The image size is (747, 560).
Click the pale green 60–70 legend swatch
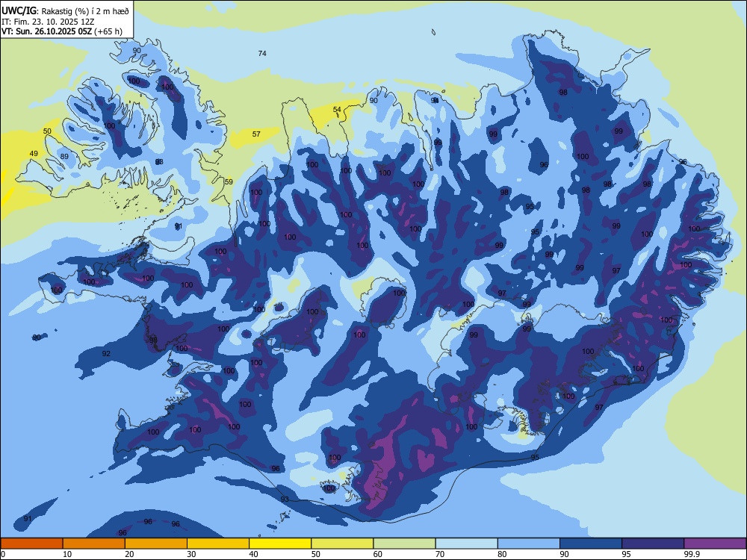pyautogui.click(x=404, y=544)
